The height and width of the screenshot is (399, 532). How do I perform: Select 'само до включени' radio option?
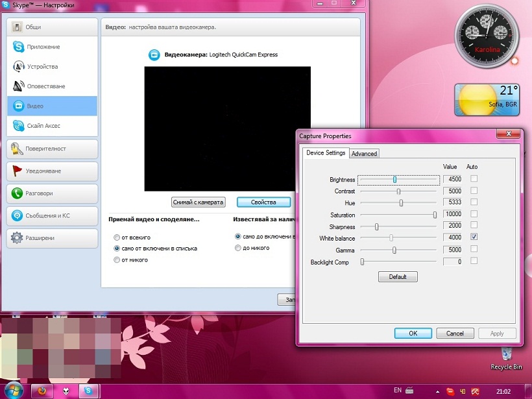pos(238,237)
